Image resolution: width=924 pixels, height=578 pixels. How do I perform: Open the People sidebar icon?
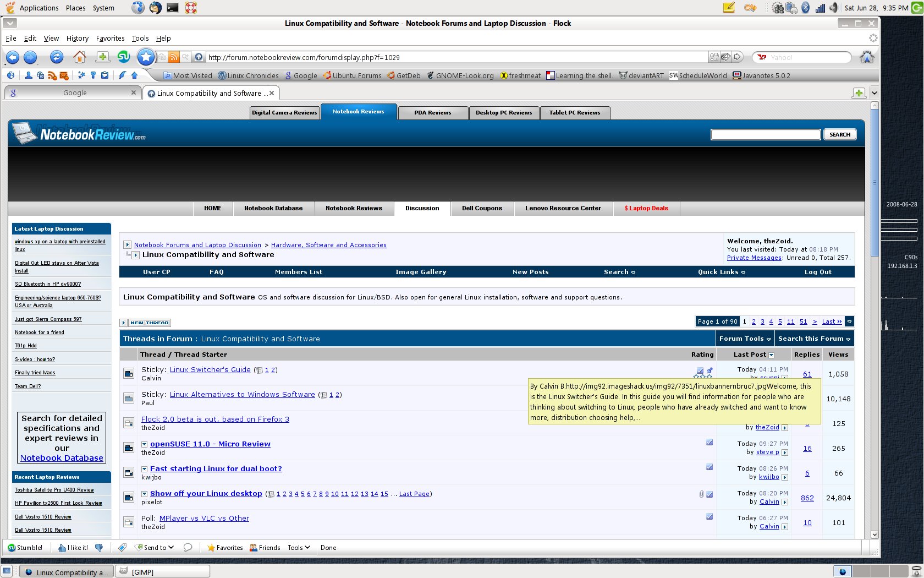tap(28, 75)
